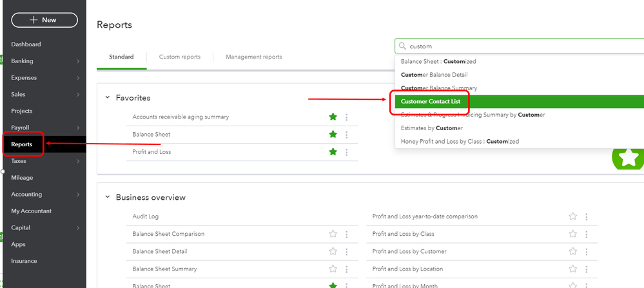Open the Audit Log report

tap(145, 216)
